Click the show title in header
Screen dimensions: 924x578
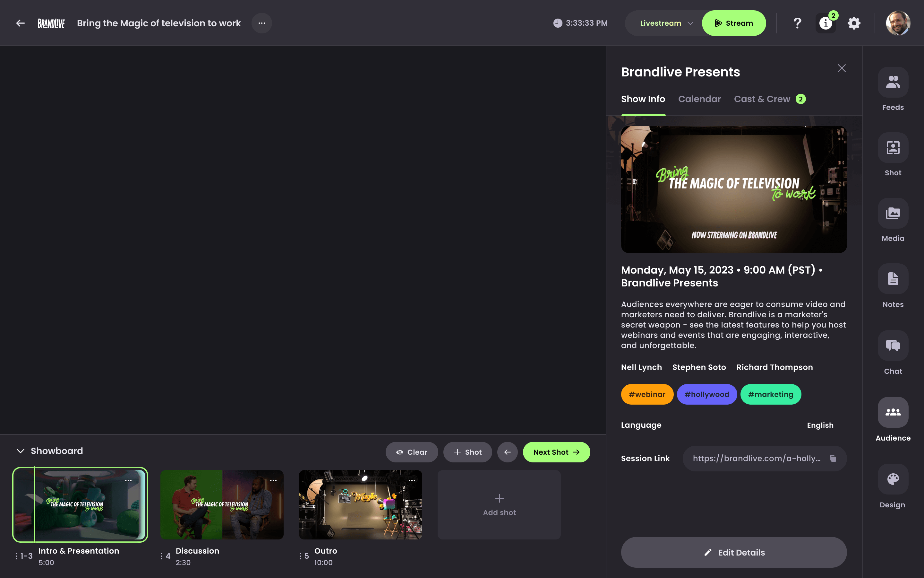click(159, 23)
